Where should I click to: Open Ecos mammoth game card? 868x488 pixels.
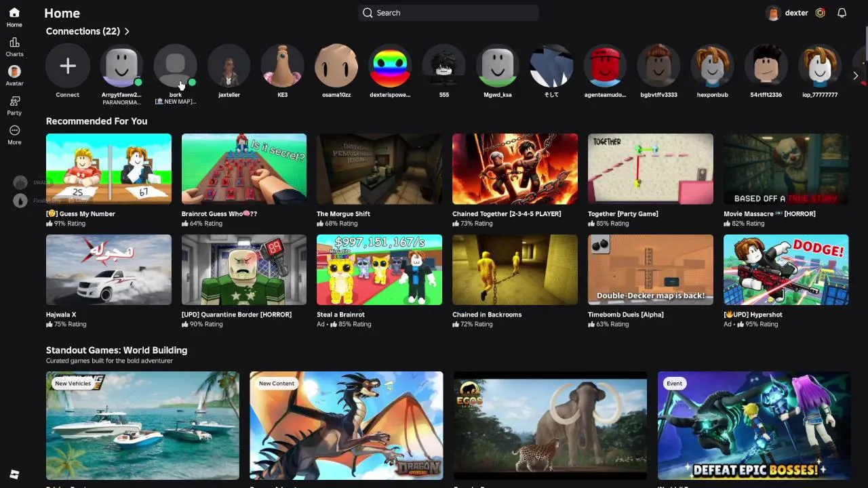tap(550, 426)
